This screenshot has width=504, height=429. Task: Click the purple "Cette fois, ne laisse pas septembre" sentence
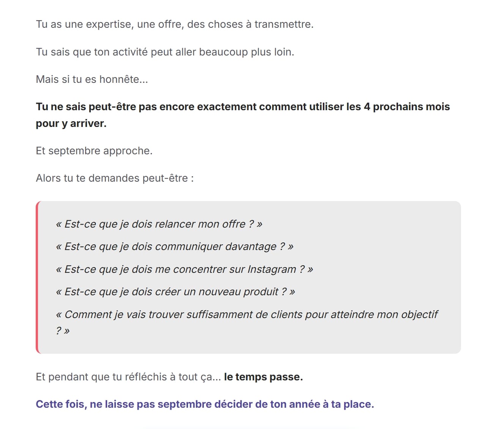(205, 404)
